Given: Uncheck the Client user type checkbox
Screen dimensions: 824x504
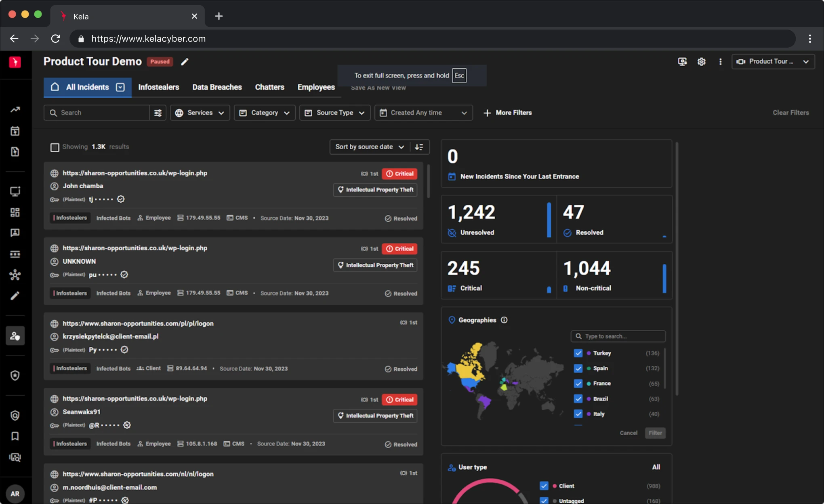Looking at the screenshot, I should coord(544,486).
